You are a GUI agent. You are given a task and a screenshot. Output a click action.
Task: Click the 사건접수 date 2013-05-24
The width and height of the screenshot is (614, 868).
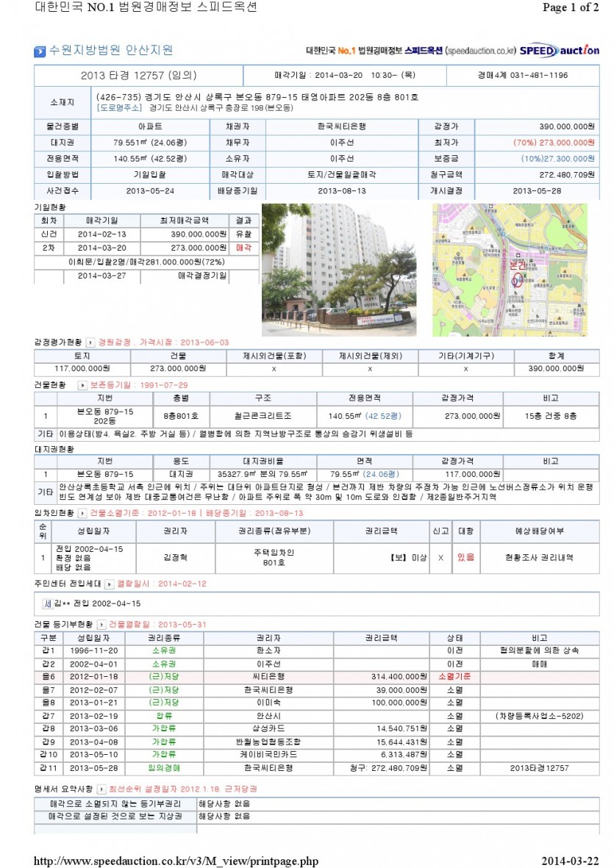(x=149, y=191)
